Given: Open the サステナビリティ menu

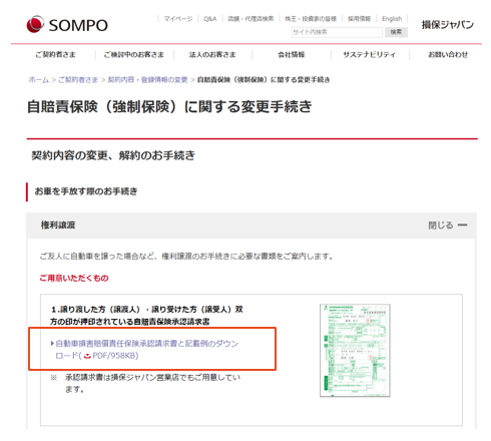Looking at the screenshot, I should [x=369, y=54].
